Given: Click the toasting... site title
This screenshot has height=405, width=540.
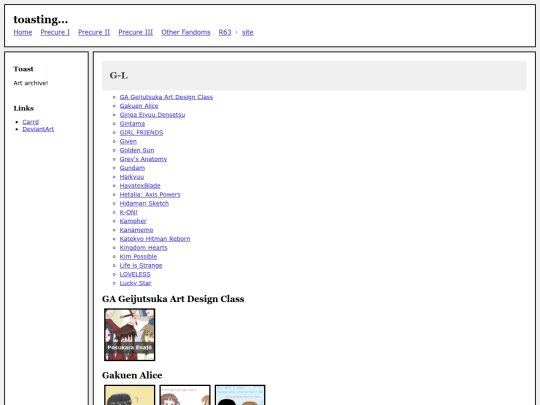Looking at the screenshot, I should click(41, 20).
